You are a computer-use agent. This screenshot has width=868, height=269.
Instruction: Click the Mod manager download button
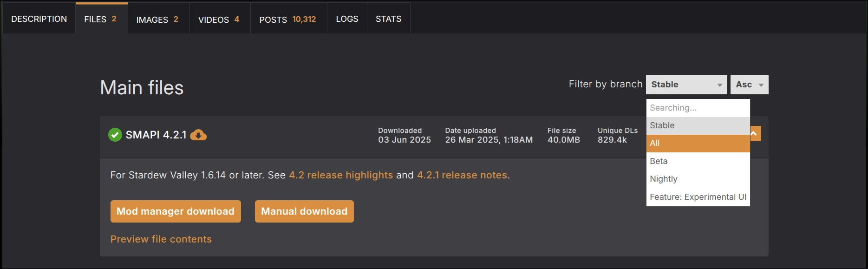pos(176,211)
